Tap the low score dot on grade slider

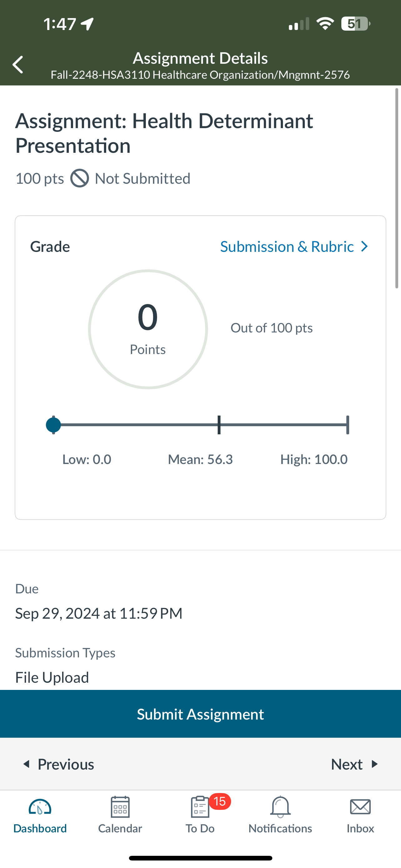53,425
